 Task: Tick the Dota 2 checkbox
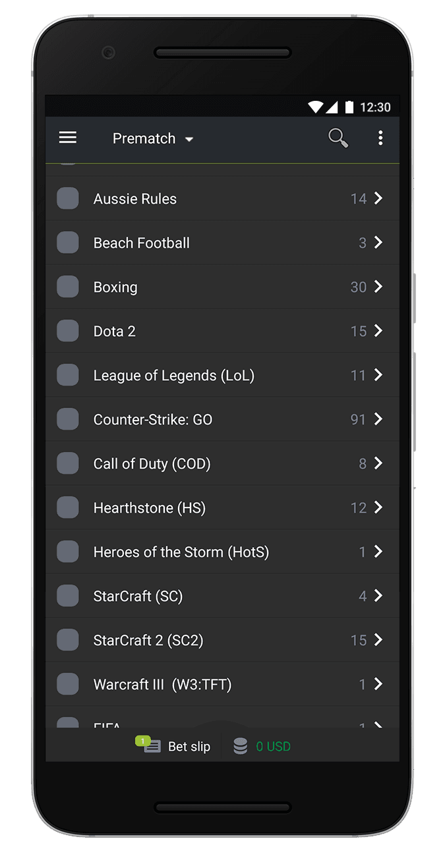(68, 331)
